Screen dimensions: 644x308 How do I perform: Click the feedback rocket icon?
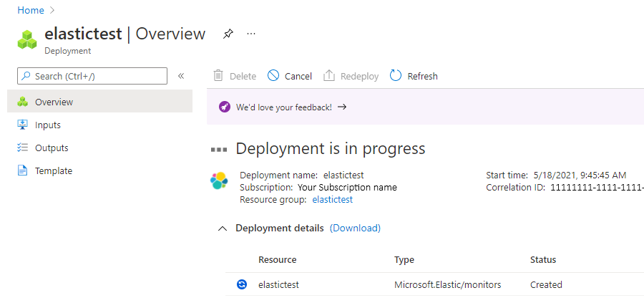pyautogui.click(x=224, y=107)
